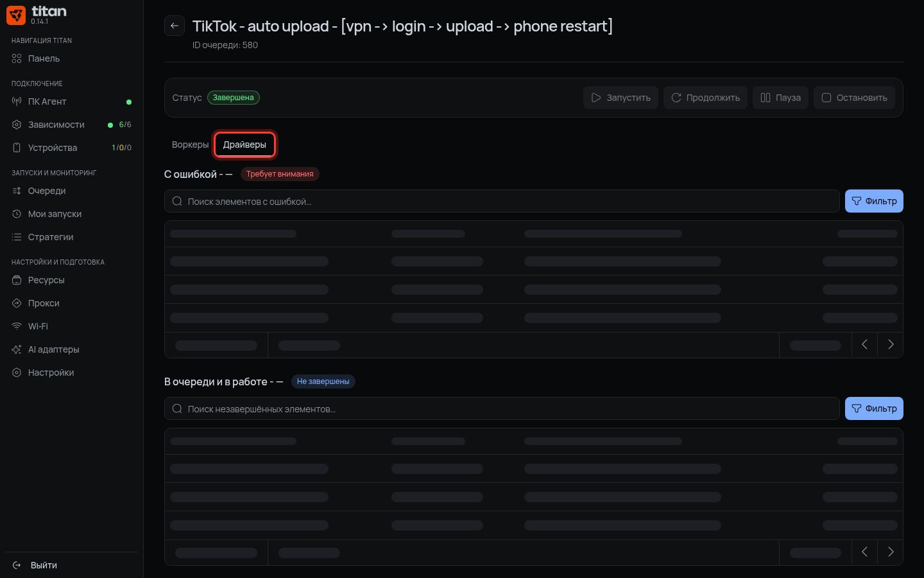Screen dimensions: 924x578
Task: Click the Остановить button
Action: [854, 98]
